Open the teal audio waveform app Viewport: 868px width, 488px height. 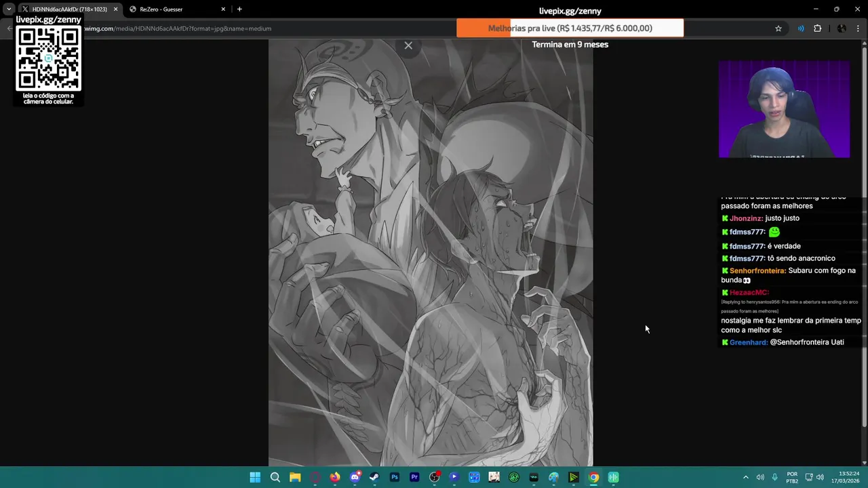[x=613, y=477]
